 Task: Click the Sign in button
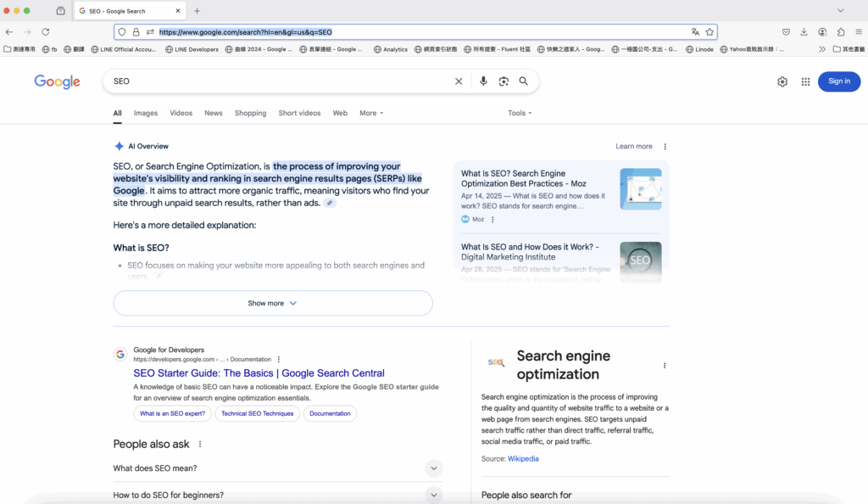coord(838,81)
